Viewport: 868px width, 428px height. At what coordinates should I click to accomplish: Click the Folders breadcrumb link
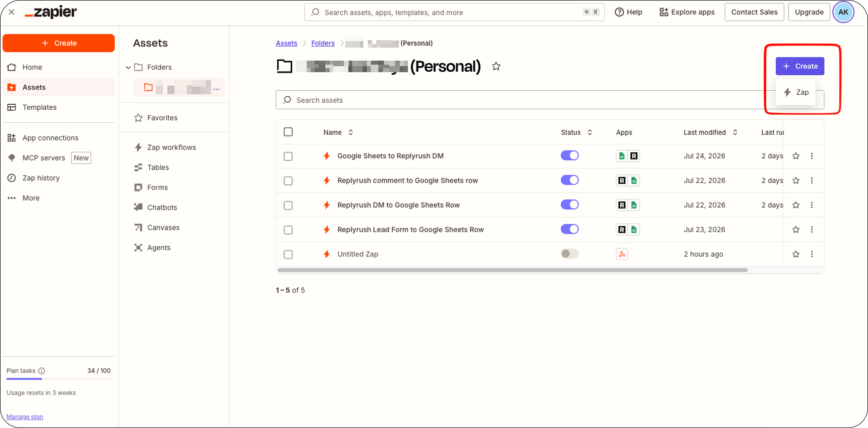(x=323, y=43)
